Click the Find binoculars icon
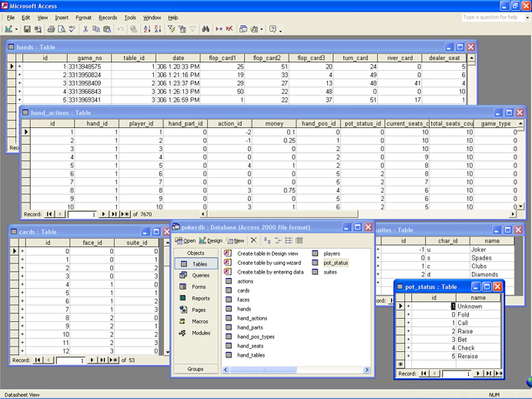 click(x=206, y=29)
